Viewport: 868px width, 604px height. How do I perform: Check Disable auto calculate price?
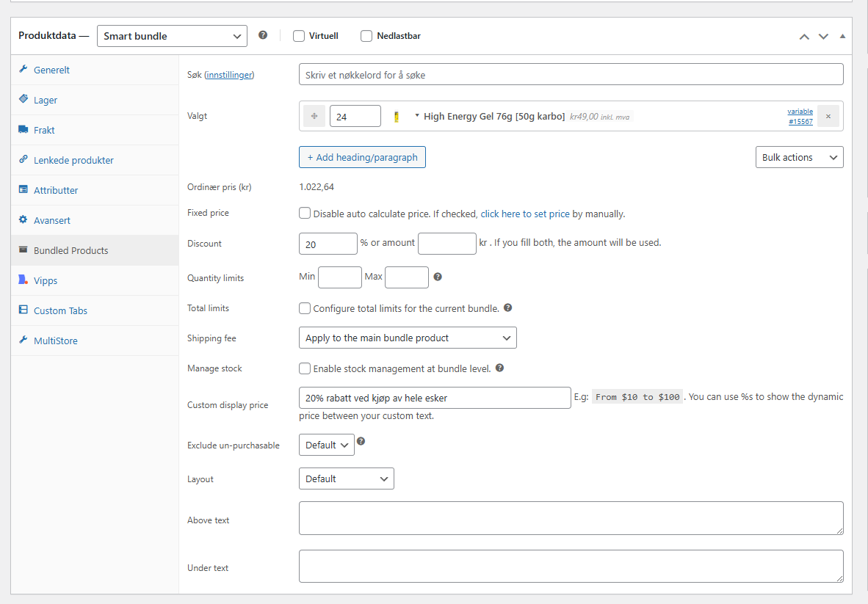[x=305, y=214]
